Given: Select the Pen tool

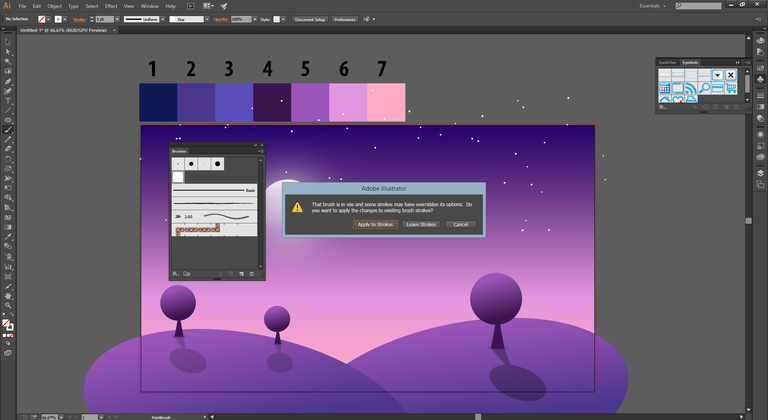Looking at the screenshot, I should (x=8, y=81).
